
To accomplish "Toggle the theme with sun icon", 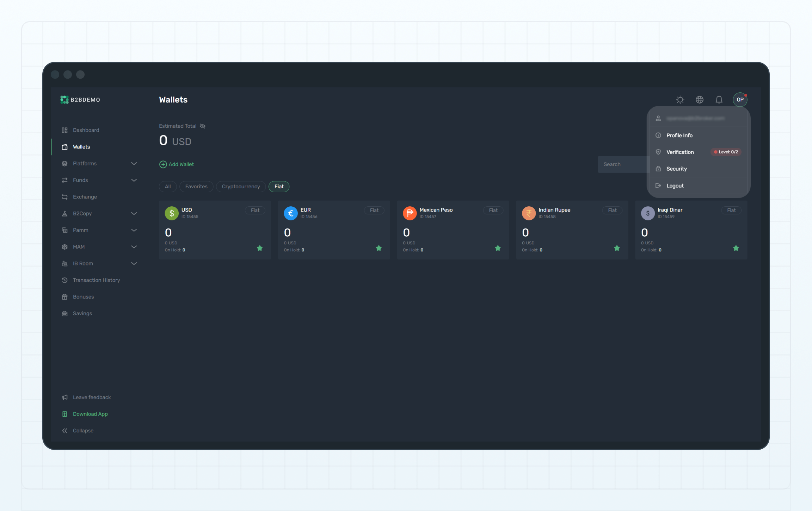I will (680, 99).
